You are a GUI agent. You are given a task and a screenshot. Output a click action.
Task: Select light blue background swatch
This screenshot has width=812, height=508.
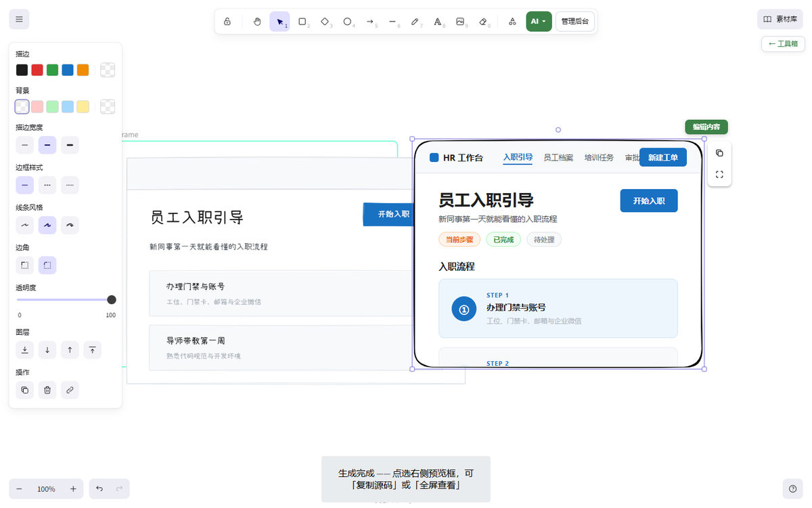pos(68,106)
